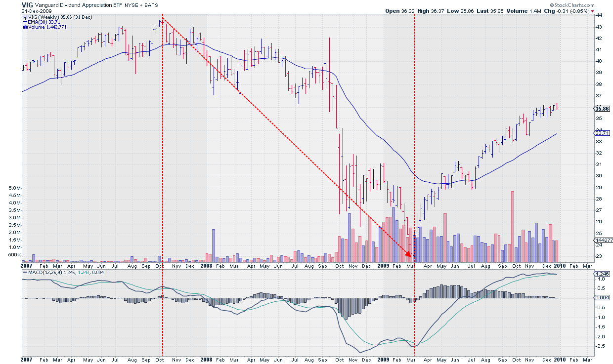Click the 2009 year label under the price panel

coord(383,265)
